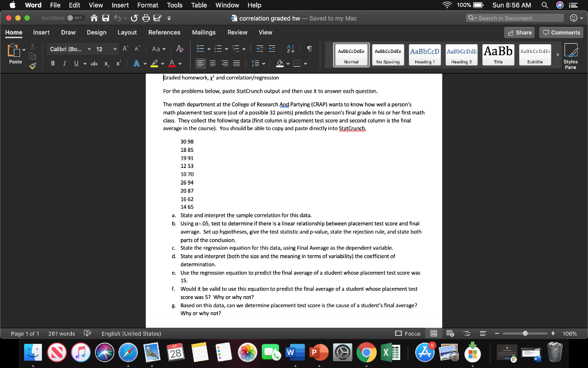Toggle bold formatting
Image resolution: width=588 pixels, height=368 pixels.
tap(52, 63)
